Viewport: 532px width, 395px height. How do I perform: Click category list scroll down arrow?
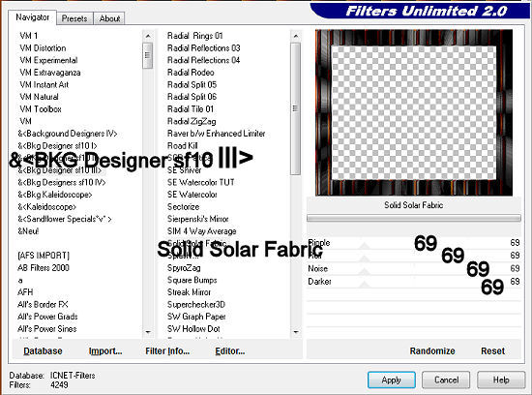coord(148,332)
